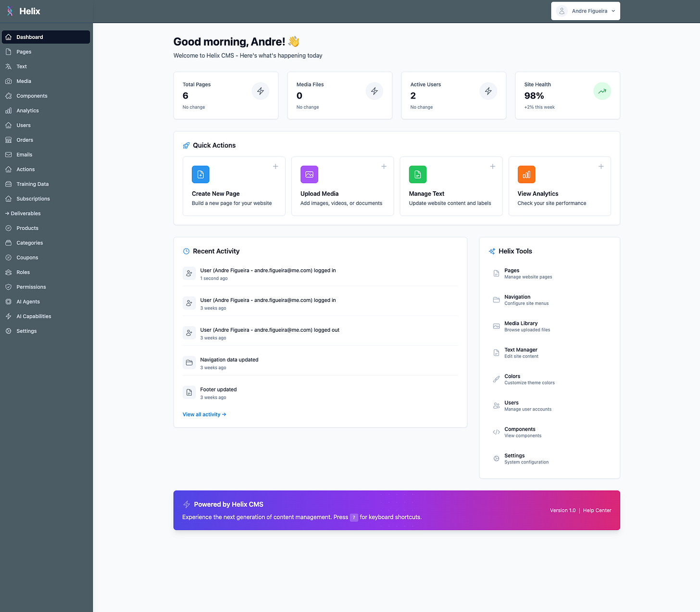Go to Pages in the sidebar

tap(46, 52)
